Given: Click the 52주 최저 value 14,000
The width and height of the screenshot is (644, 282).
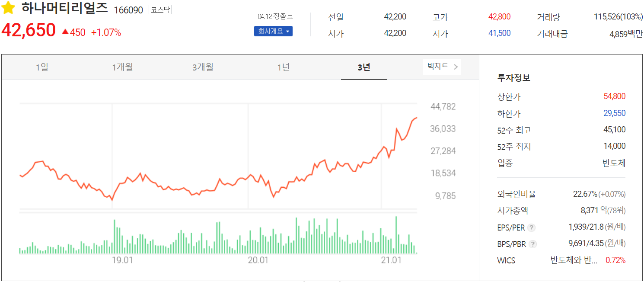Looking at the screenshot, I should [614, 146].
